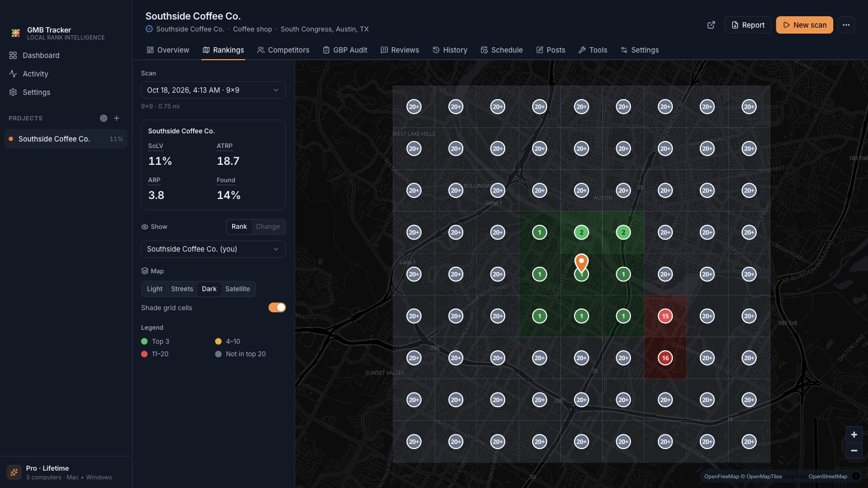The image size is (868, 488).
Task: Zoom out on the map
Action: [x=854, y=451]
